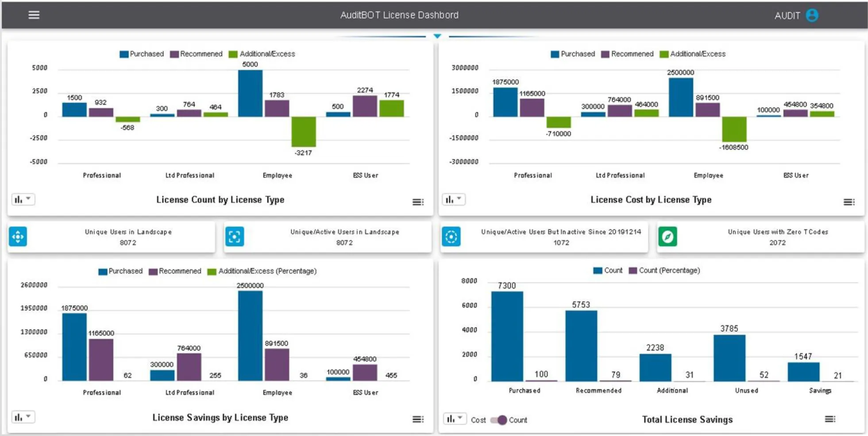Hide the Additional/Excess series in License Cost chart
The height and width of the screenshot is (436, 868).
click(692, 54)
